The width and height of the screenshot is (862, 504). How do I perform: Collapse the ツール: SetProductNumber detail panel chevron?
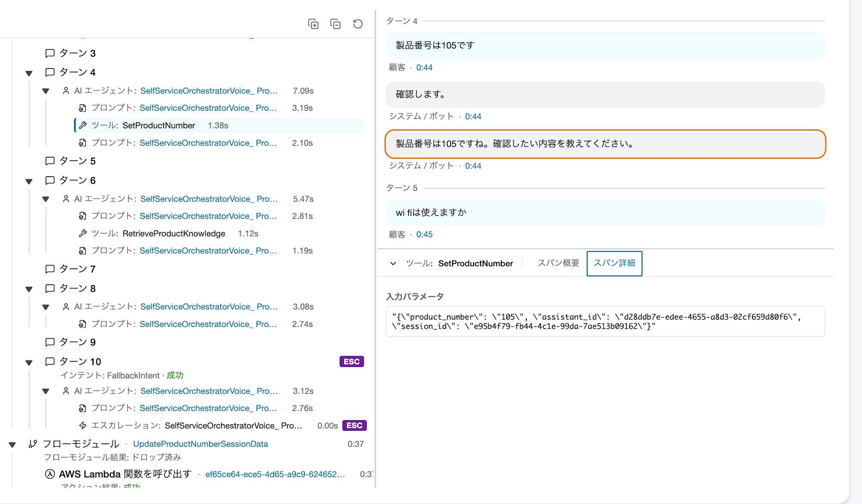tap(393, 263)
